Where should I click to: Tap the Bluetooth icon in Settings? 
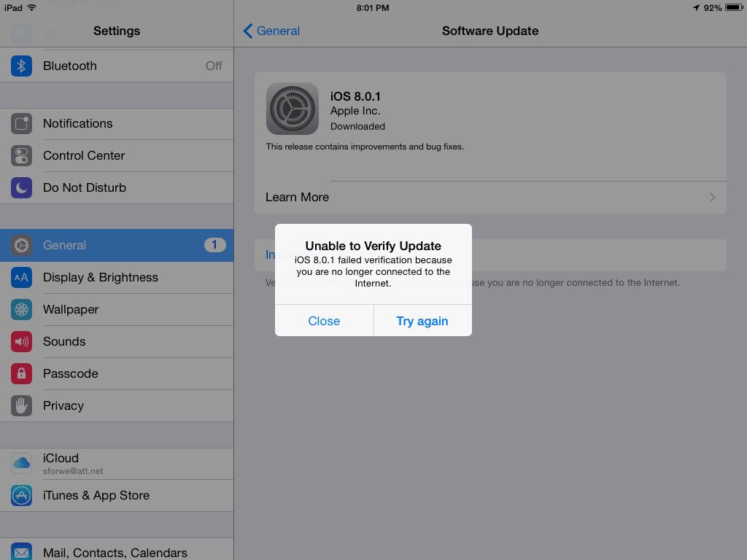[21, 66]
